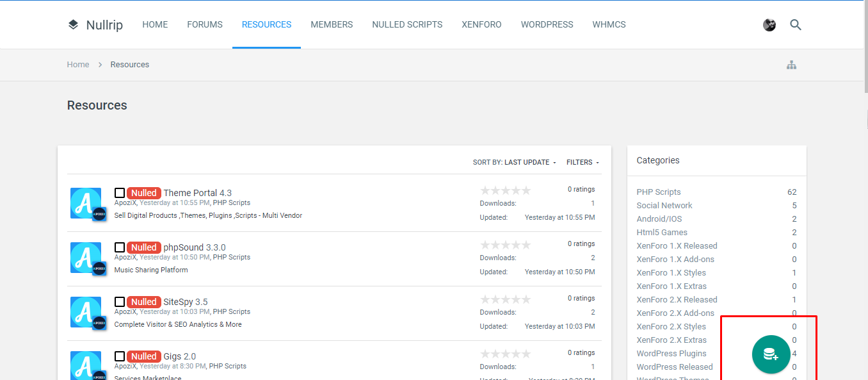Go to the Home tab
The width and height of the screenshot is (868, 380).
[x=155, y=24]
